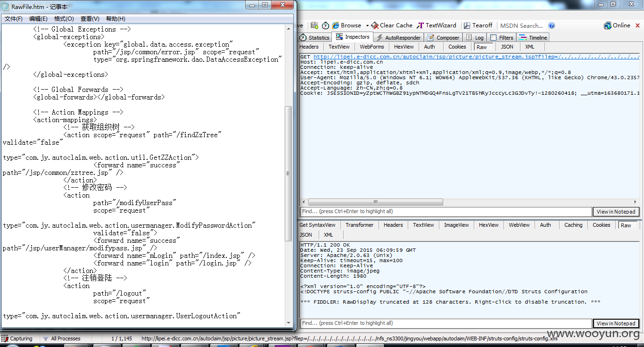Click the session URL in Fiddler status bar
This screenshot has height=347, width=644.
click(349, 339)
